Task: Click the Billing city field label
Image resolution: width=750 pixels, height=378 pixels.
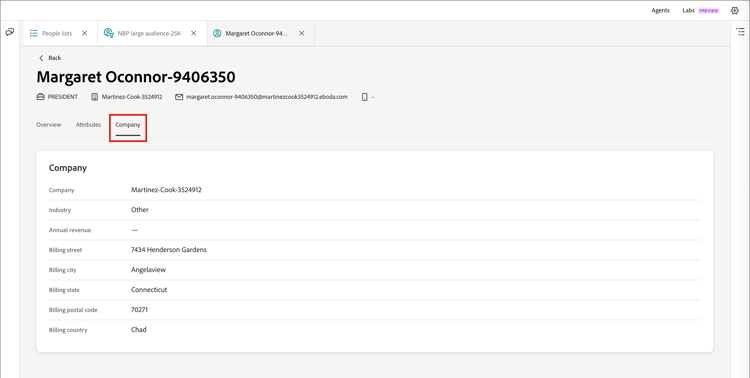Action: (63, 270)
